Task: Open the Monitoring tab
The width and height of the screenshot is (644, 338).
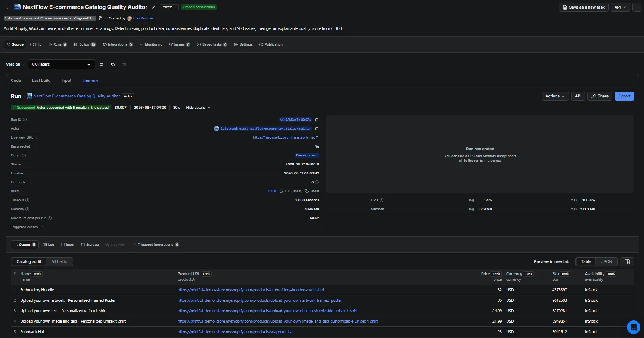Action: (x=151, y=44)
